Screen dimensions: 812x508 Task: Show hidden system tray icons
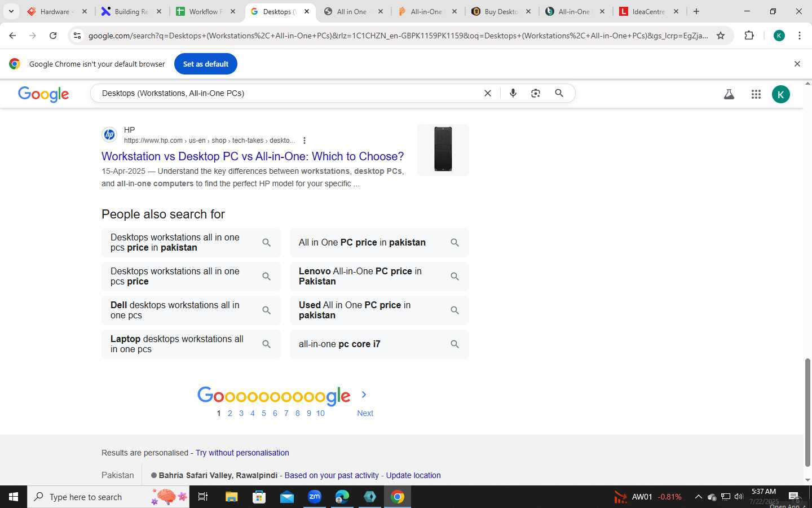click(698, 497)
